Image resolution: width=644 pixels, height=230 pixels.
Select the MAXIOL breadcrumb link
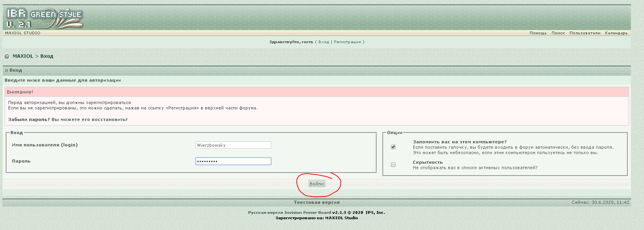coord(23,56)
